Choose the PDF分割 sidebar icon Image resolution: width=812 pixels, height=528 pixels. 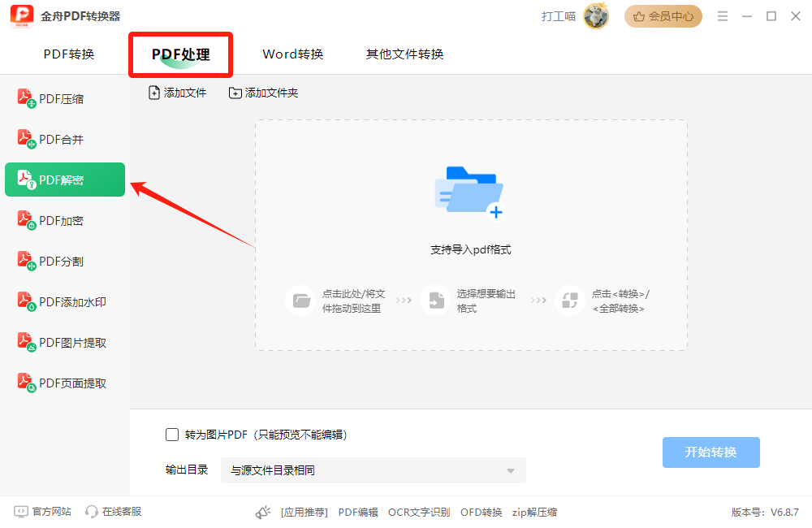27,262
